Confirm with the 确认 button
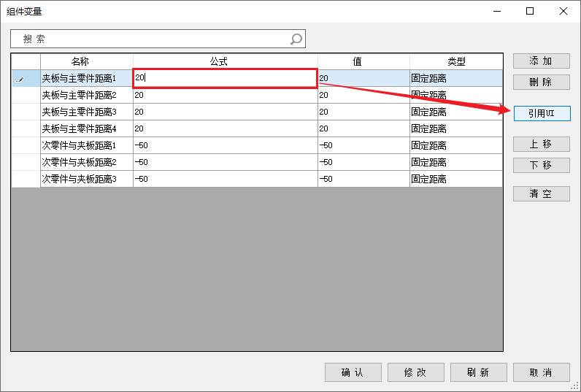The width and height of the screenshot is (581, 392). 353,372
